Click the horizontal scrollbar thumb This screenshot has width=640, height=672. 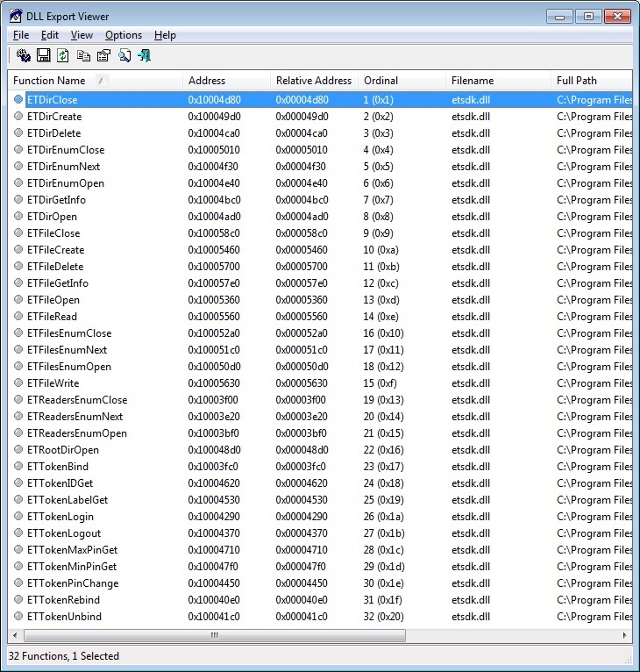coord(215,635)
